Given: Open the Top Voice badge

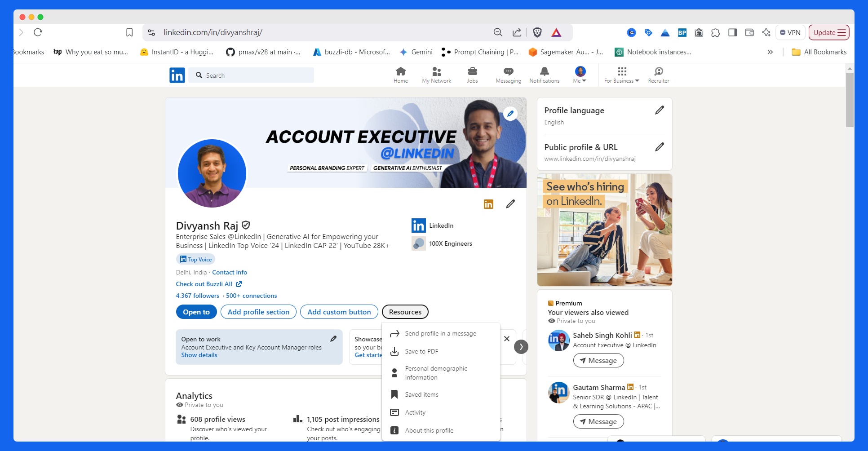Looking at the screenshot, I should coord(195,259).
